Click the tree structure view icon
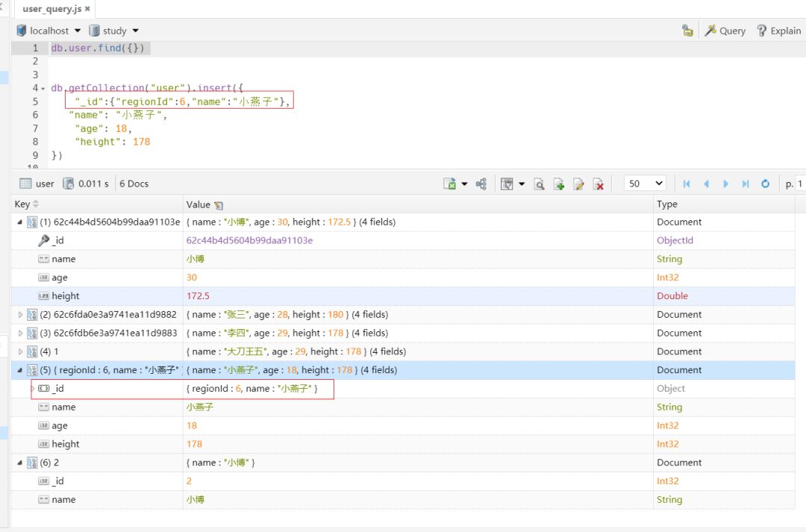Image resolution: width=806 pixels, height=532 pixels. [481, 184]
